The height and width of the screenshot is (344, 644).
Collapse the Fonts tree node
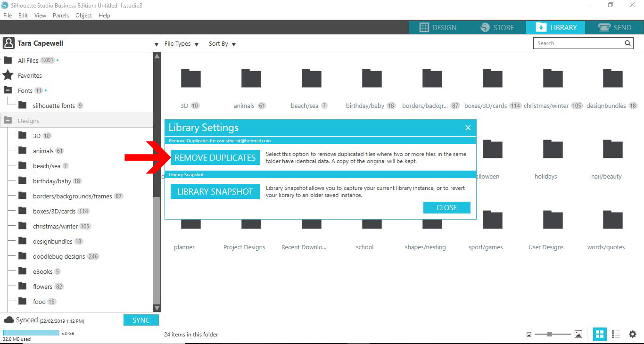point(8,90)
